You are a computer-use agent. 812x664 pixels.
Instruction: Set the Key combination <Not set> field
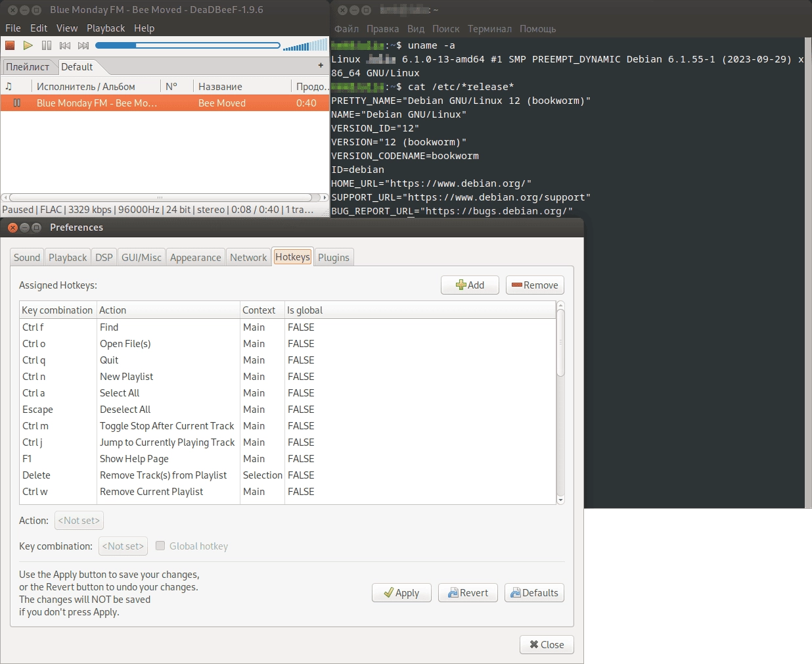(x=123, y=546)
